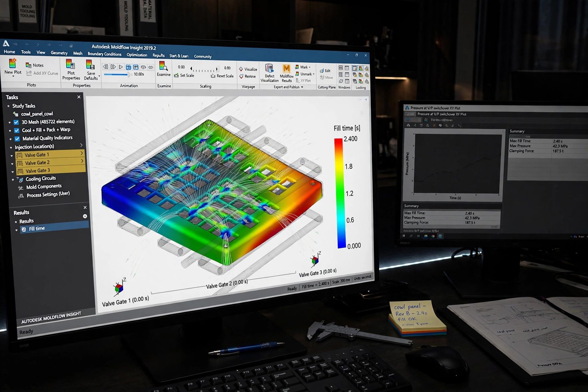Click taskbar search icon on second monitor
The width and height of the screenshot is (588, 392).
click(x=411, y=236)
